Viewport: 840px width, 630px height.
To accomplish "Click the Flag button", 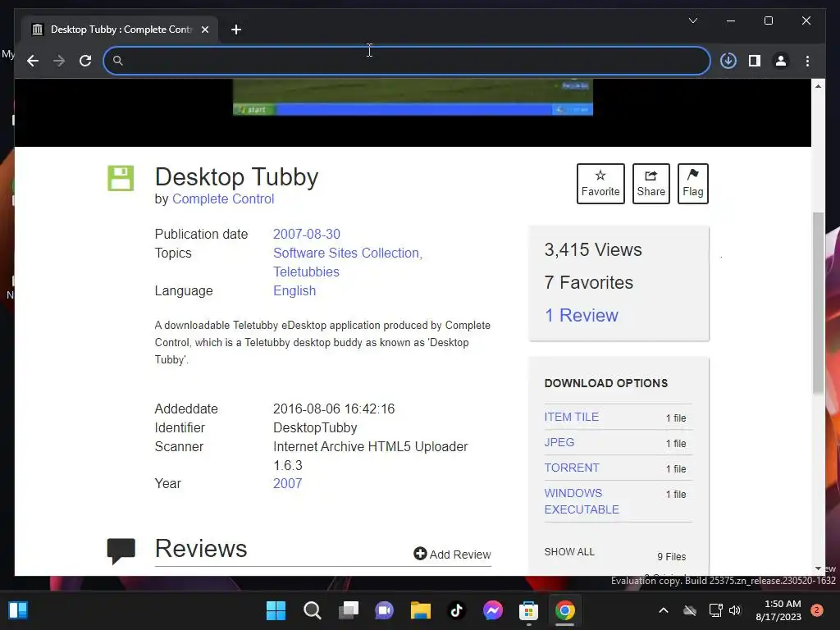I will (692, 183).
